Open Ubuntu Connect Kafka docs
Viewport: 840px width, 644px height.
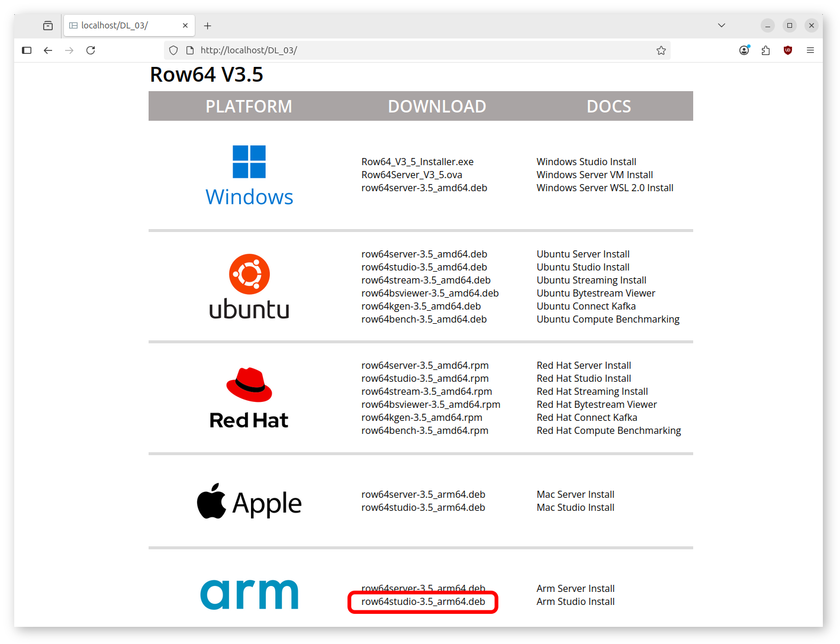[586, 306]
